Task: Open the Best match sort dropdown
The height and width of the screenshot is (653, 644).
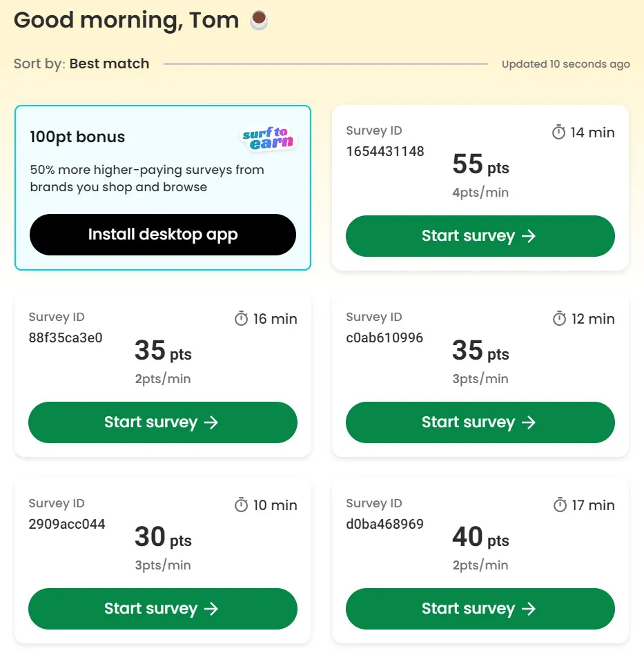Action: click(109, 64)
